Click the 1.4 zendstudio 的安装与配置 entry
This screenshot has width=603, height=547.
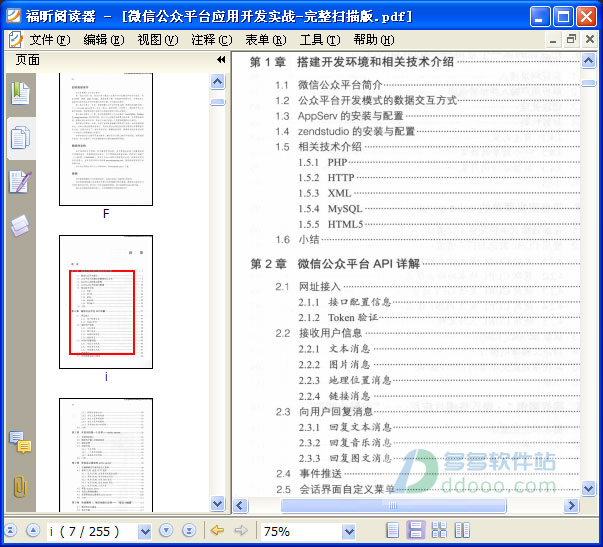[x=345, y=131]
